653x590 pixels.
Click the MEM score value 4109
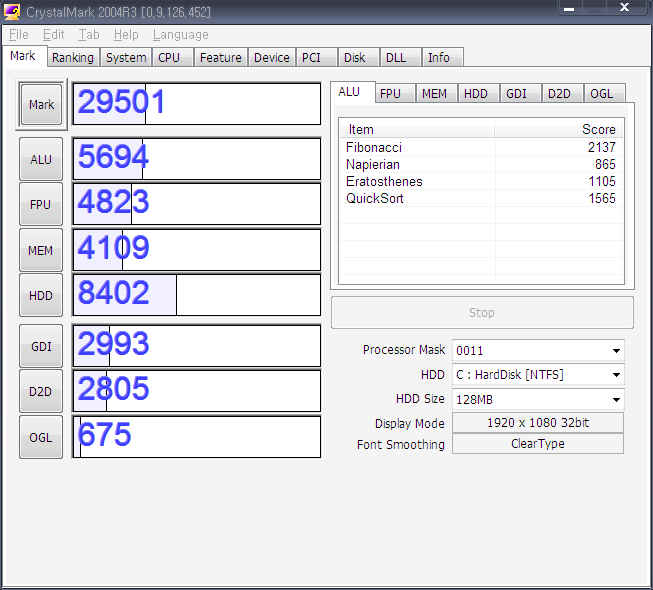tap(113, 248)
